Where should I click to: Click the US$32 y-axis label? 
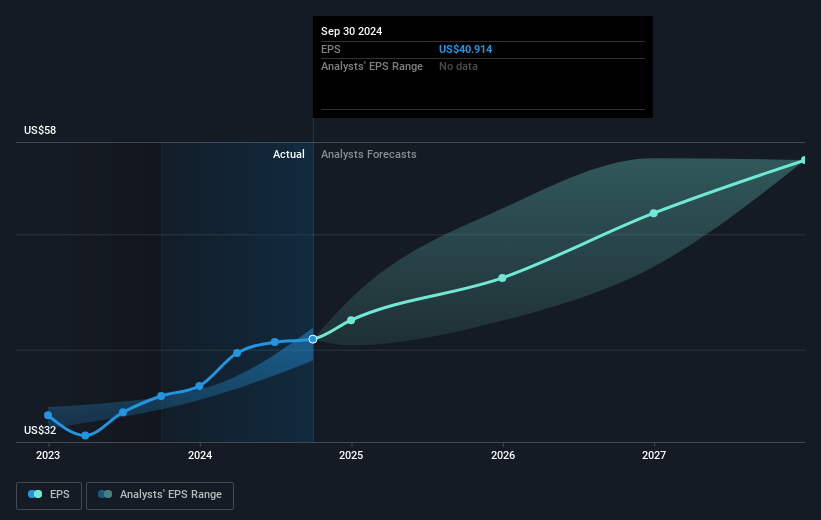point(40,430)
